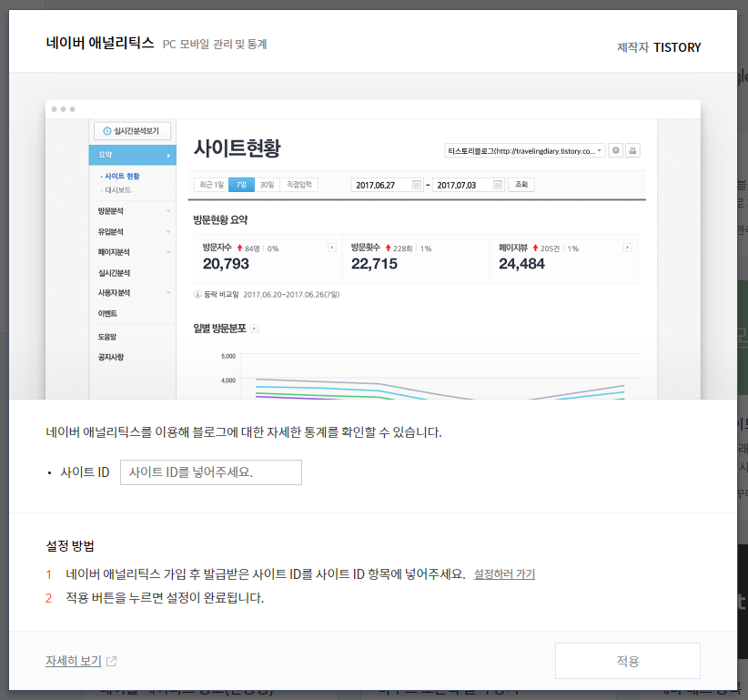This screenshot has width=748, height=700.
Task: Open the 자세히 보기 link
Action: 74,661
